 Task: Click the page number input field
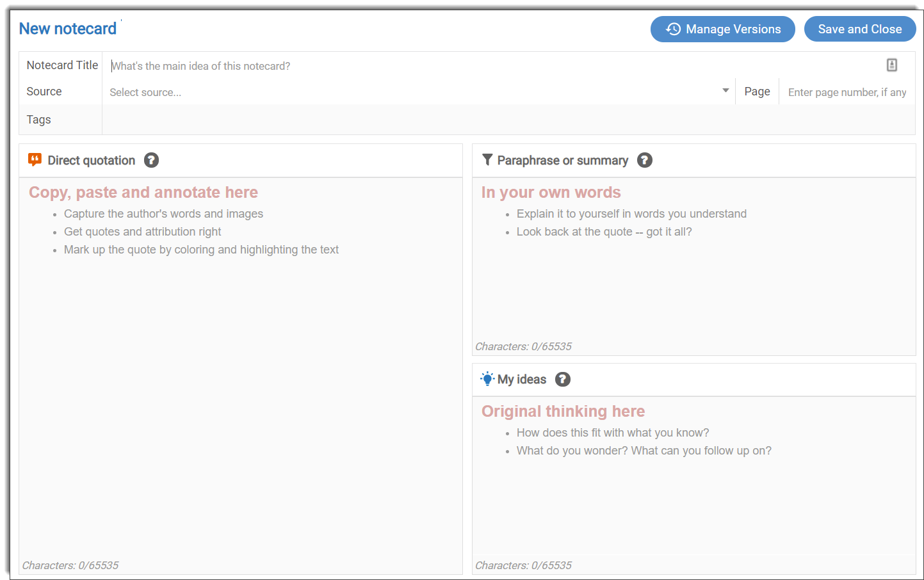point(847,92)
